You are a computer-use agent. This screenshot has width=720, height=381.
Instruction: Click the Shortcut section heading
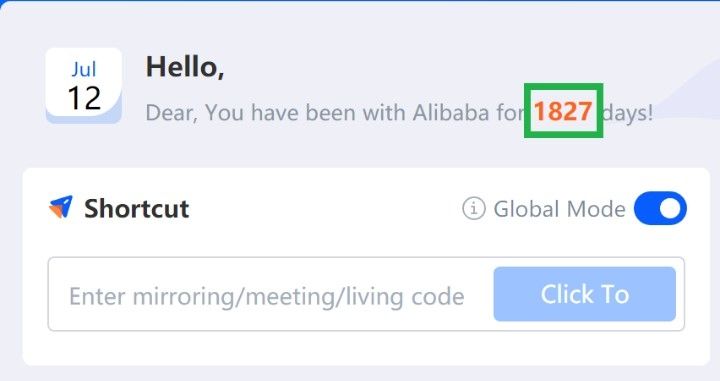tap(137, 209)
